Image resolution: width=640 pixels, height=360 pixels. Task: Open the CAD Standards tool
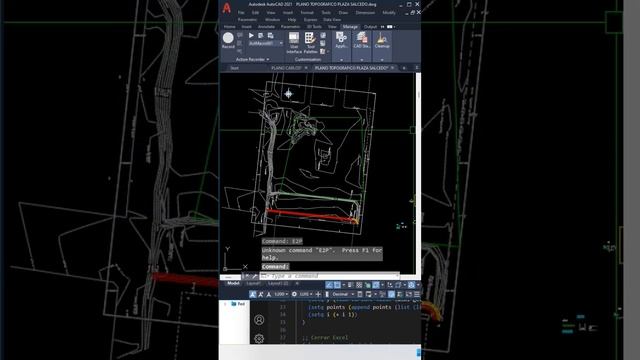[x=362, y=40]
